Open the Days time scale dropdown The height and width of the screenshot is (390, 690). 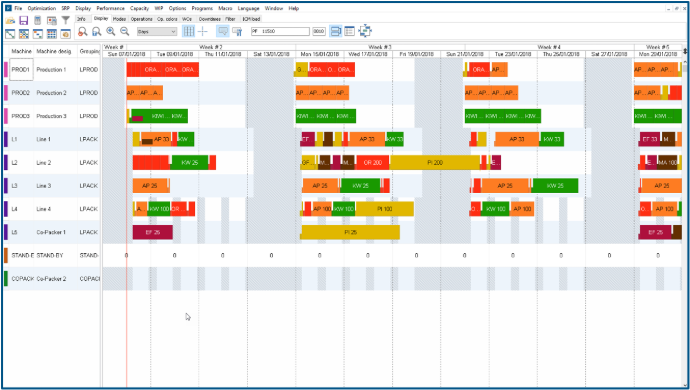click(x=157, y=32)
